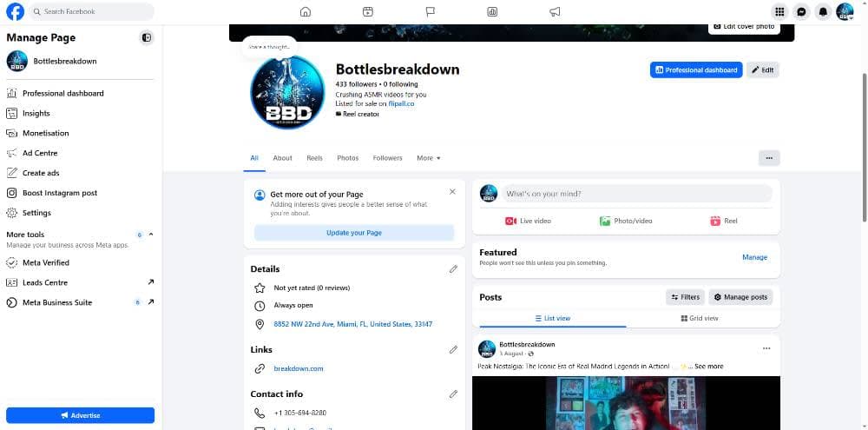Open the apps grid menu icon
Viewport: 868px width, 430px height.
click(x=779, y=11)
